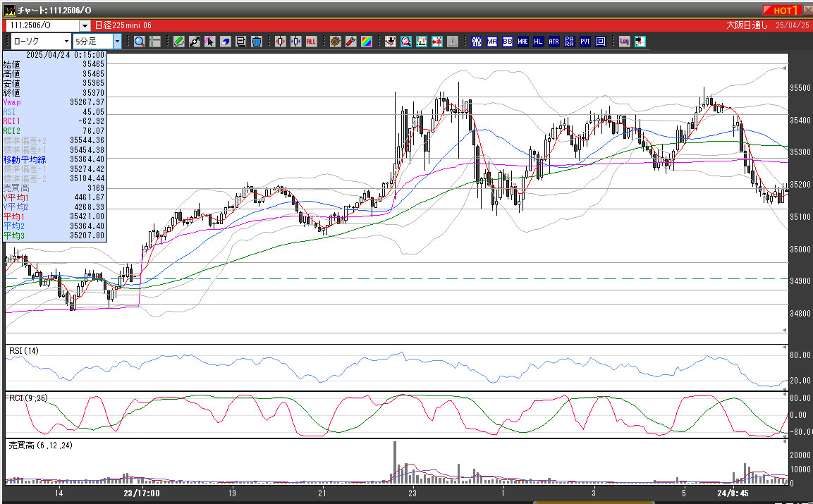Click the red arrows candle-widen icon
Viewport: 813px width, 504px height.
point(281,42)
